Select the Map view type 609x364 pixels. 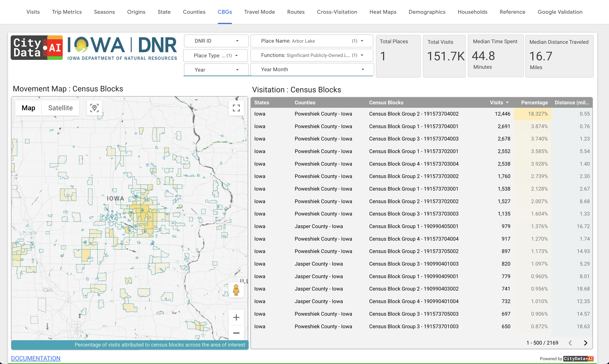click(x=28, y=108)
